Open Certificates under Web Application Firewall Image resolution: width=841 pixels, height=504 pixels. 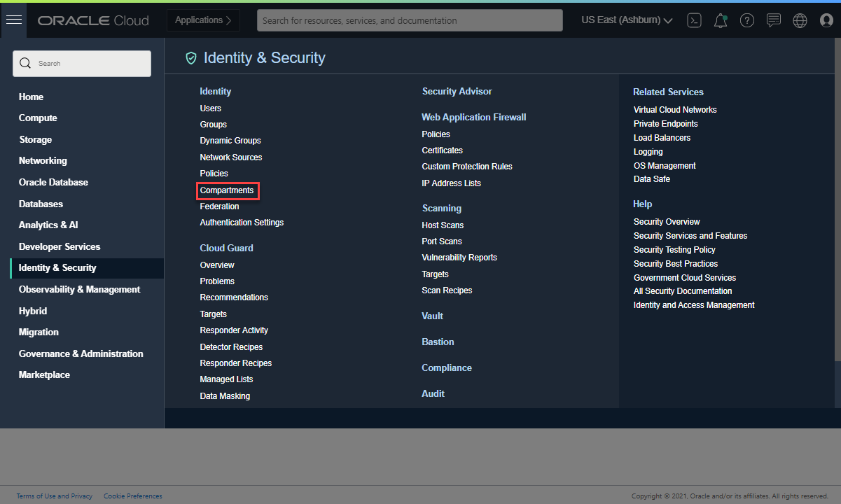click(443, 150)
